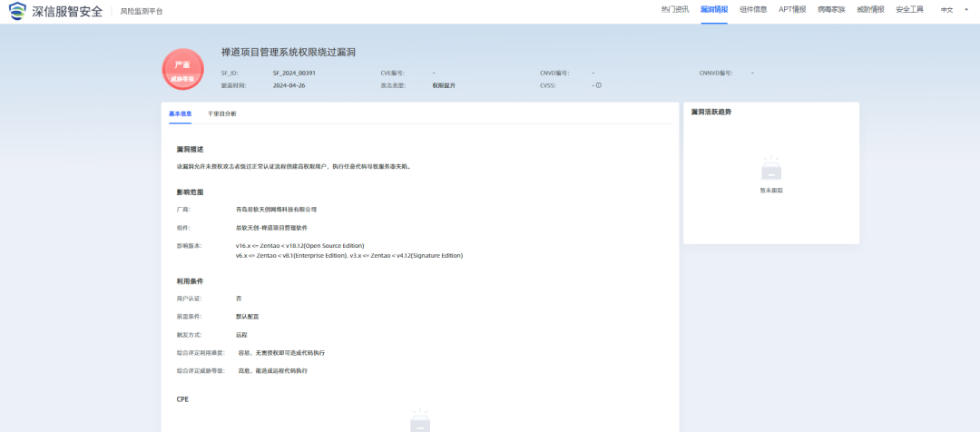Click the version line mentioning Open Source Edition
This screenshot has width=980, height=432.
click(x=299, y=245)
